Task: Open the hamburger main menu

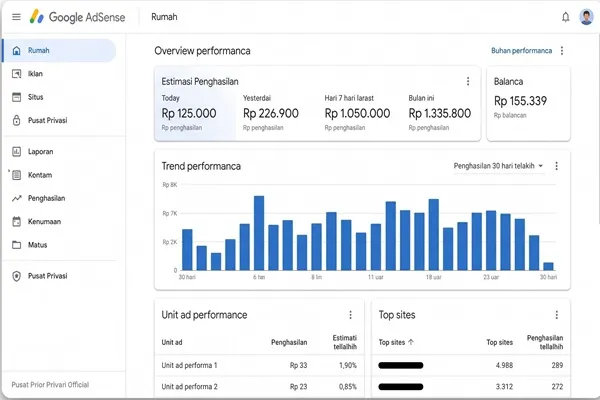Action: [16, 17]
